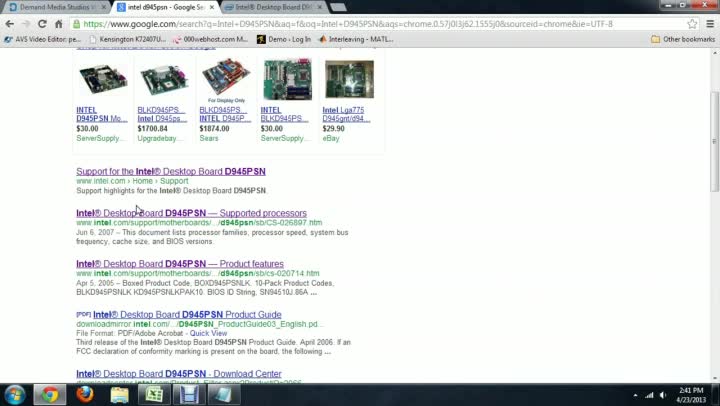Image resolution: width=720 pixels, height=406 pixels.
Task: Open 'Support for the Intel Desktop Board D945PSN'
Action: pyautogui.click(x=170, y=172)
